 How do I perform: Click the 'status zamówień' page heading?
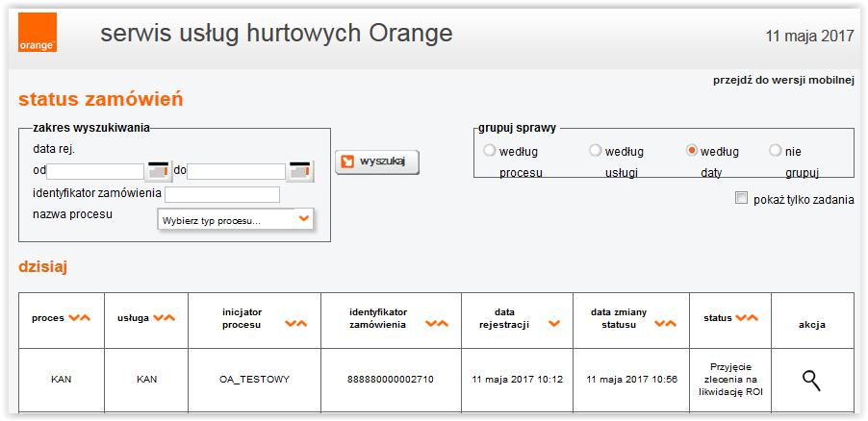pos(101,100)
